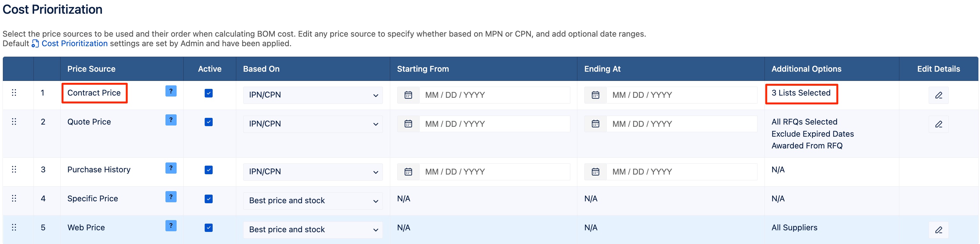Open edit pencil for Quote Price row
The height and width of the screenshot is (244, 980).
[x=939, y=124]
